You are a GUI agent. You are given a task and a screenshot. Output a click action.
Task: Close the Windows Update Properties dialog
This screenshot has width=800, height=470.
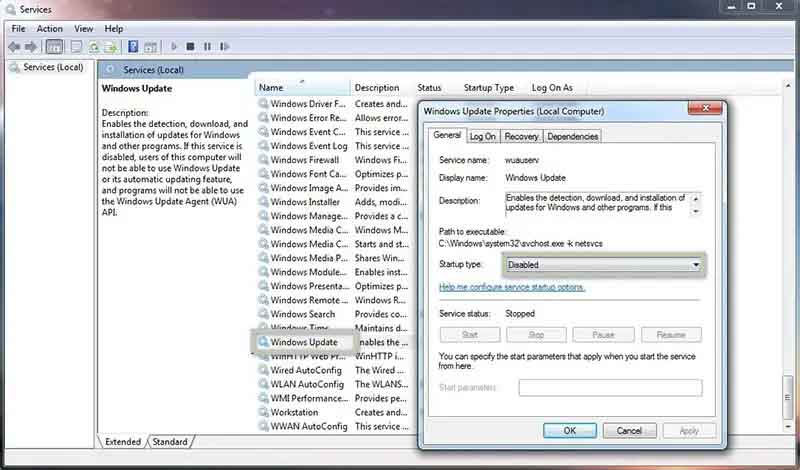705,108
